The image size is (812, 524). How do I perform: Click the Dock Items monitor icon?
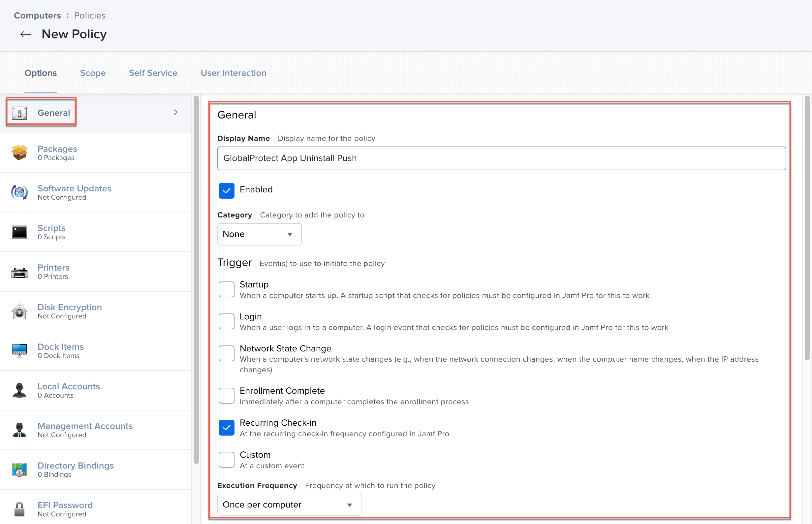click(x=19, y=351)
